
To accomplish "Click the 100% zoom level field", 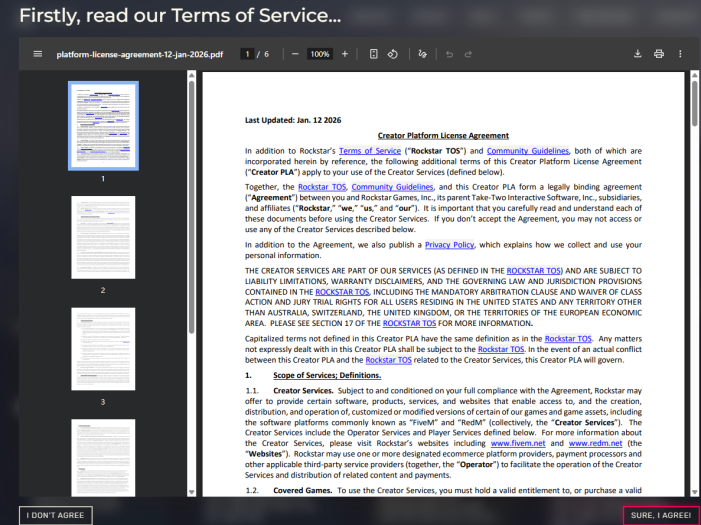I will pyautogui.click(x=320, y=54).
